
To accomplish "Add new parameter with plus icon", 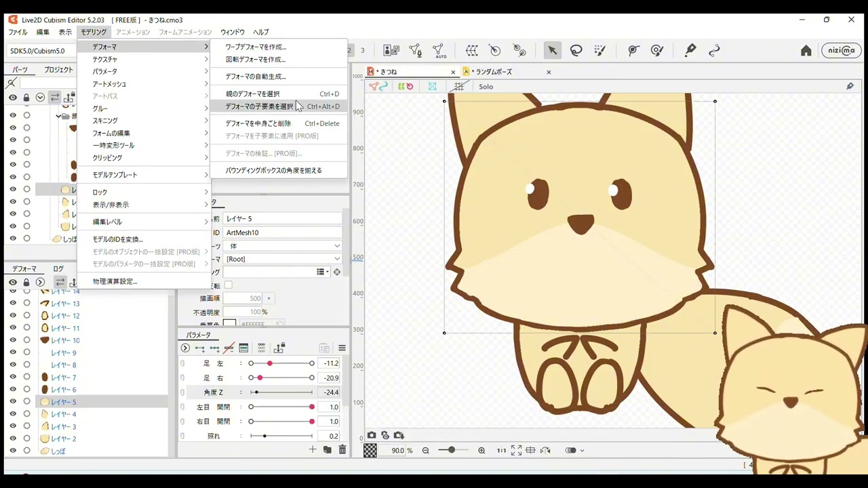I will 313,449.
